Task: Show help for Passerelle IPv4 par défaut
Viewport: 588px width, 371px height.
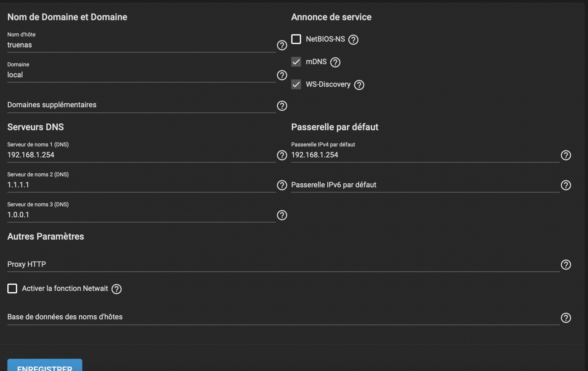Action: [566, 155]
